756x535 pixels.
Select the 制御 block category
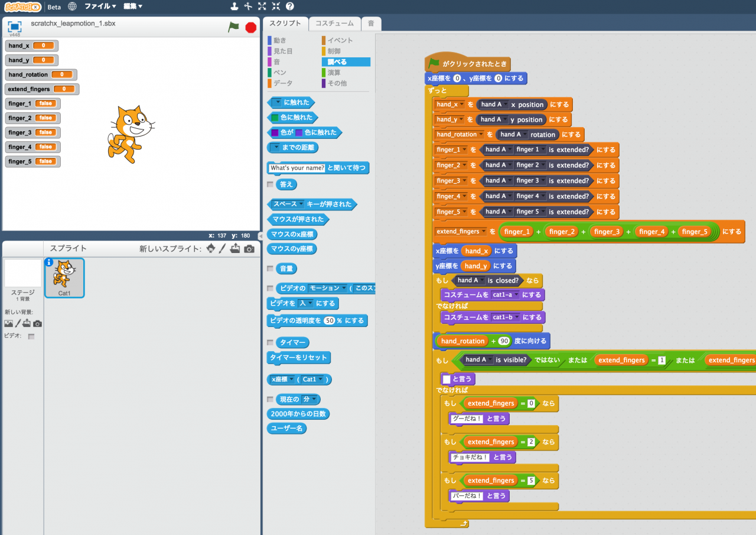(x=334, y=51)
